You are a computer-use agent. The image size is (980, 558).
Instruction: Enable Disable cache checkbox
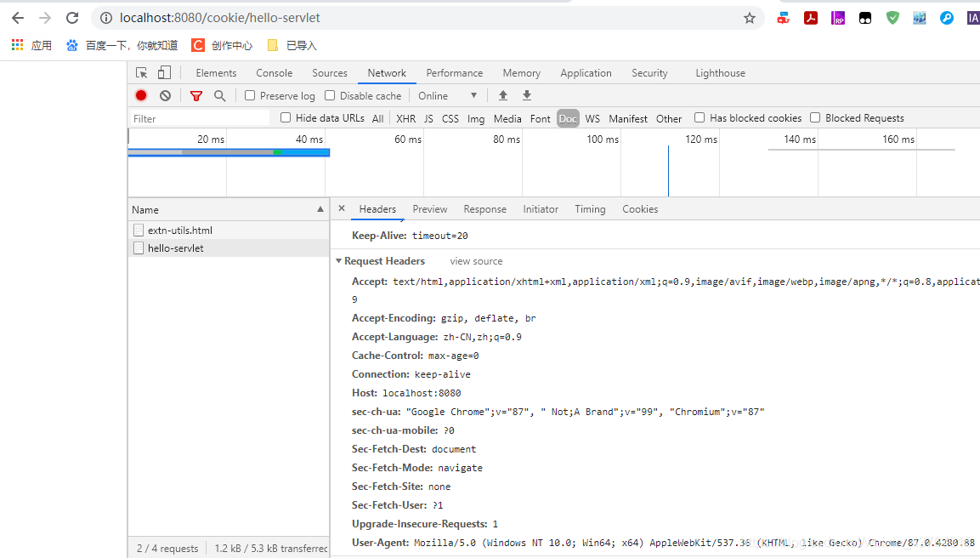(330, 96)
